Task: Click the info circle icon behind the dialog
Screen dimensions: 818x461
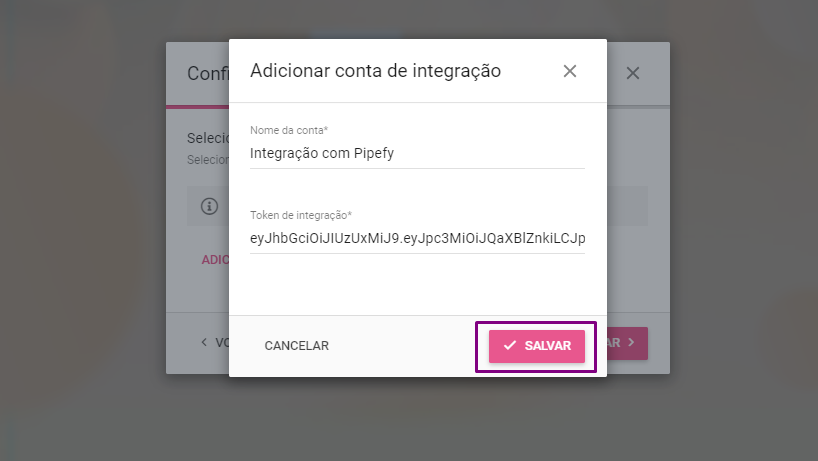Action: (210, 206)
